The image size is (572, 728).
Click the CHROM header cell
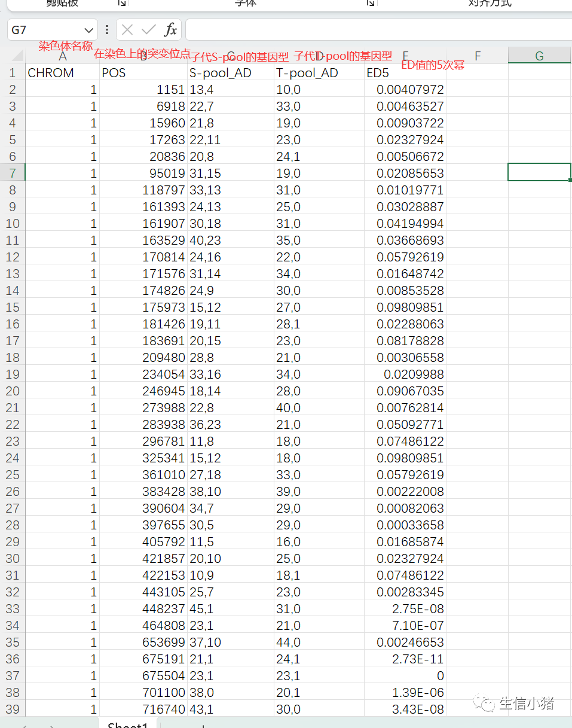pyautogui.click(x=62, y=73)
